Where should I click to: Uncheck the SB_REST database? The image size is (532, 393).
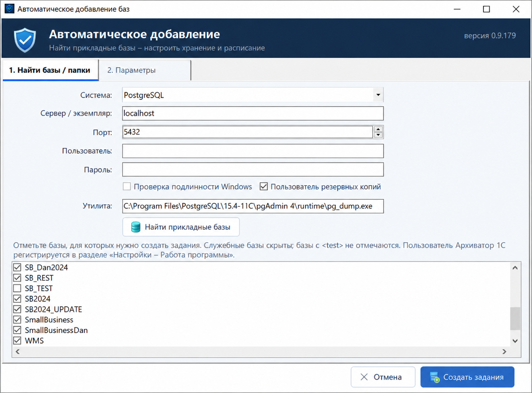click(x=17, y=278)
